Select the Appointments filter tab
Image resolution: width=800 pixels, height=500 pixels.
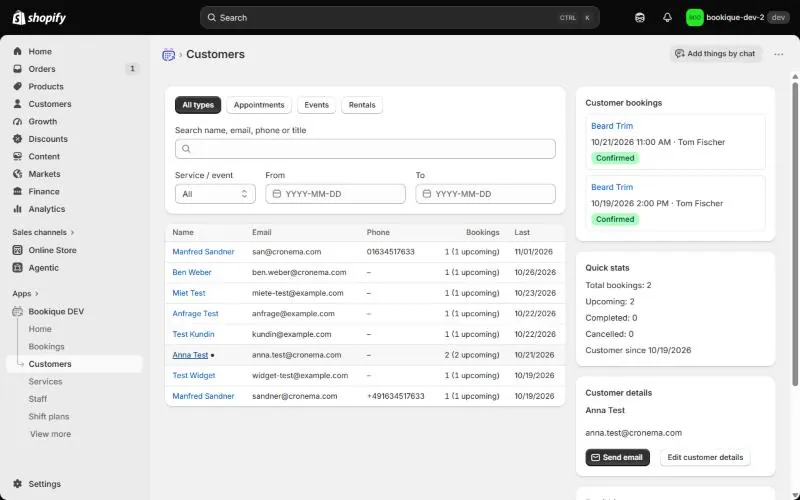(x=259, y=105)
